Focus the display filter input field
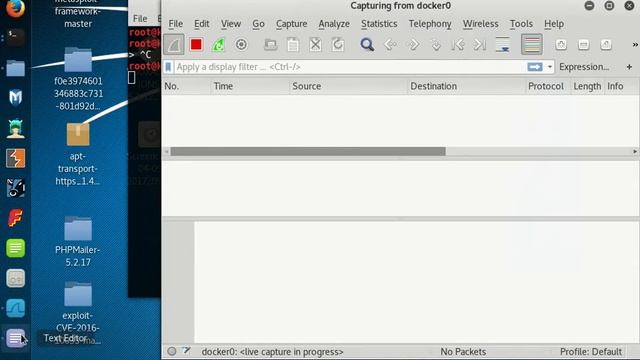This screenshot has height=360, width=640. tap(350, 67)
